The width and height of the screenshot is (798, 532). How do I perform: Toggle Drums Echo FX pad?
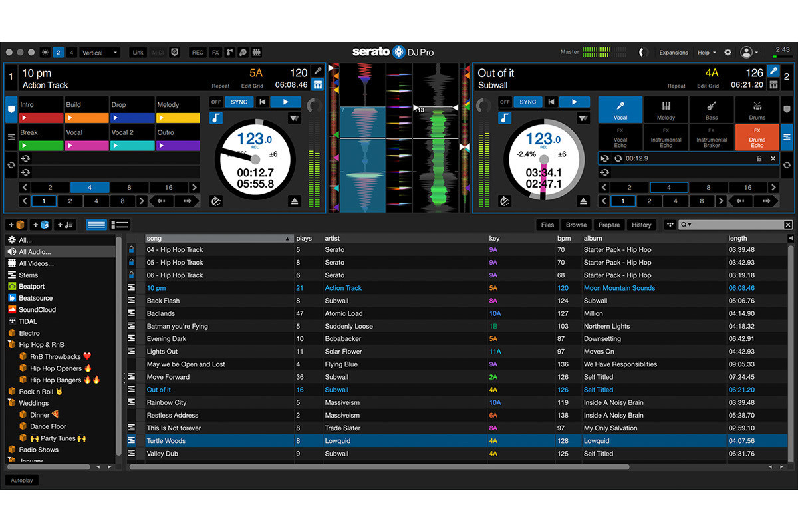pos(757,138)
